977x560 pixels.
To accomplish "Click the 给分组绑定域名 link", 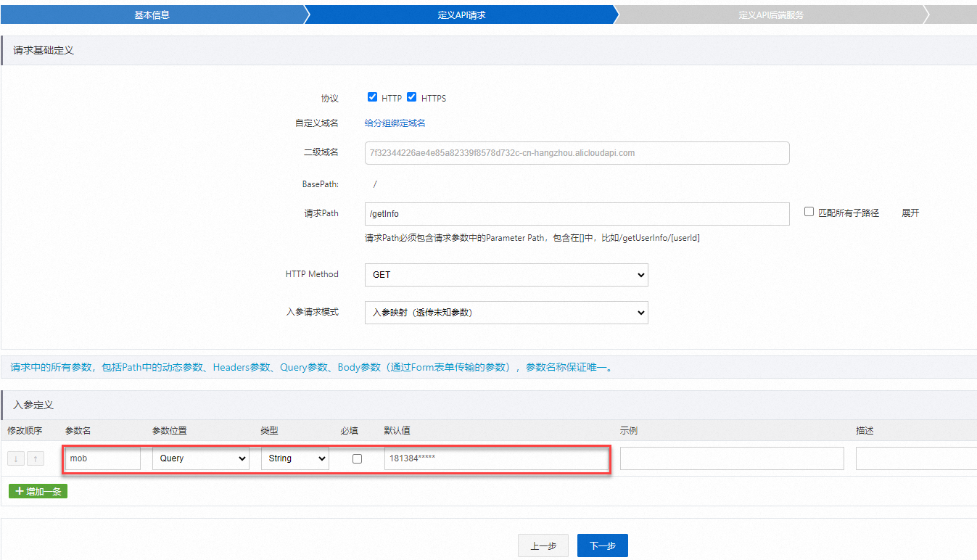I will pyautogui.click(x=395, y=123).
